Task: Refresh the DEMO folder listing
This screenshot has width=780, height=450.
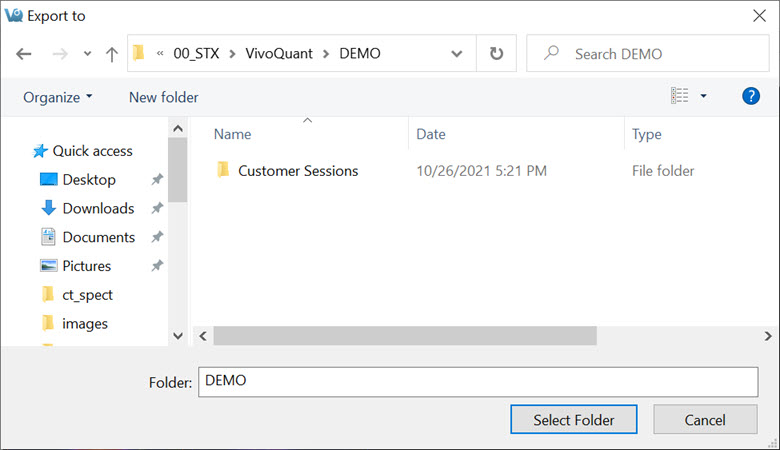Action: click(x=496, y=54)
